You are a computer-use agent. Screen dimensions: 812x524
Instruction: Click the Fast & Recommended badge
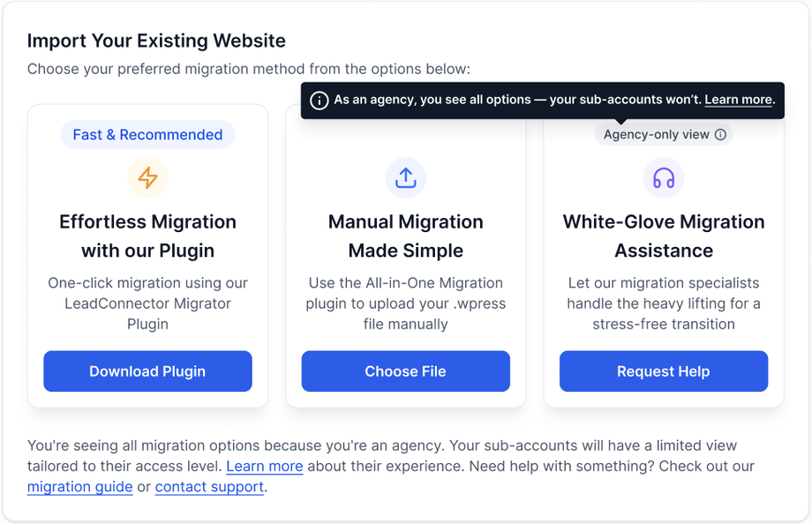(147, 135)
